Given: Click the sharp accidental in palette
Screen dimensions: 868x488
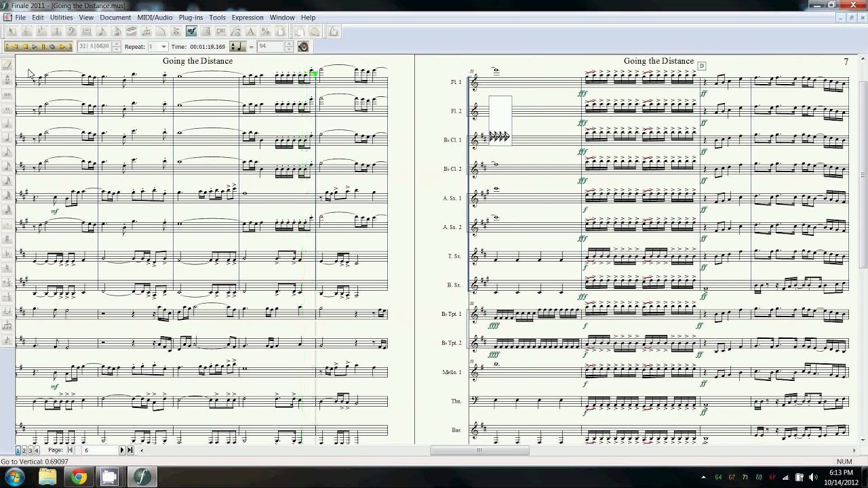Looking at the screenshot, I should 7,239.
